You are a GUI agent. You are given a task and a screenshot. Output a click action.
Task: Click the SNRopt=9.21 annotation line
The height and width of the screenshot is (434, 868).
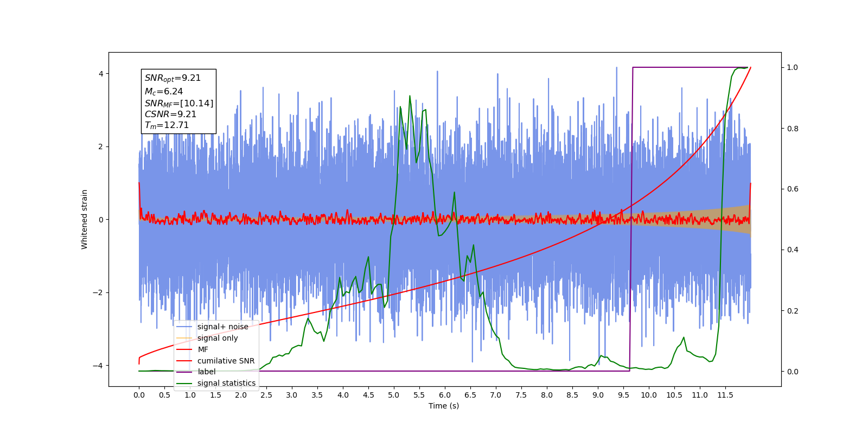pos(173,78)
